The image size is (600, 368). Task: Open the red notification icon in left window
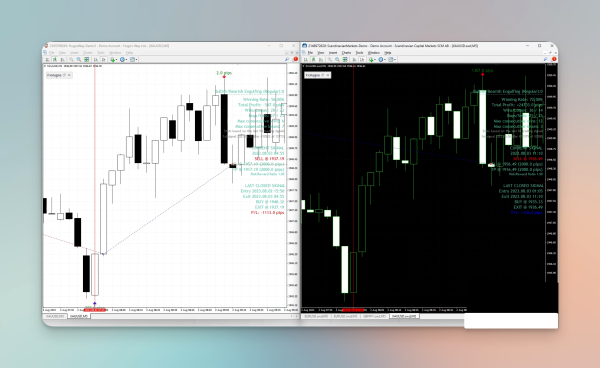[295, 59]
